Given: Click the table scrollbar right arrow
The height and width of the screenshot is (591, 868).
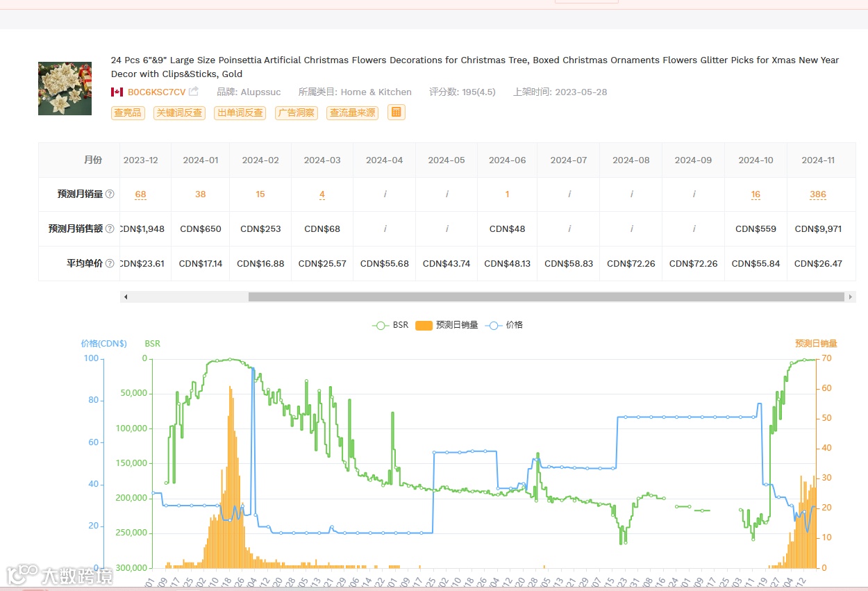Looking at the screenshot, I should pos(850,297).
